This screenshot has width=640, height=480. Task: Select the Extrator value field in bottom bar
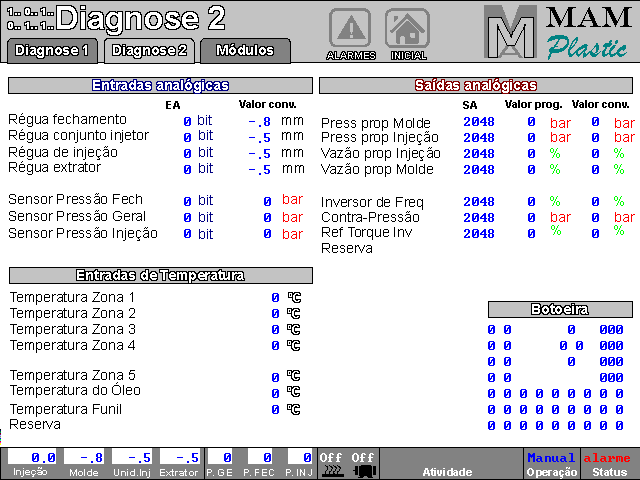(x=179, y=457)
